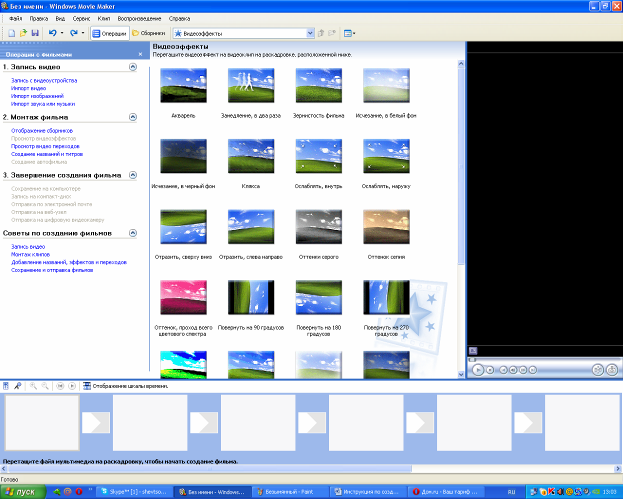Click the Сохранение и отправка фильмов link

pos(52,270)
